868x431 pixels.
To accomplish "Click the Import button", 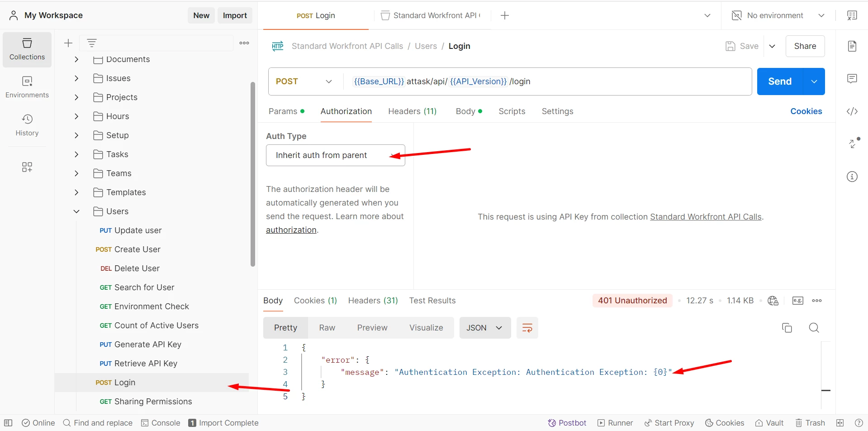I will tap(235, 15).
